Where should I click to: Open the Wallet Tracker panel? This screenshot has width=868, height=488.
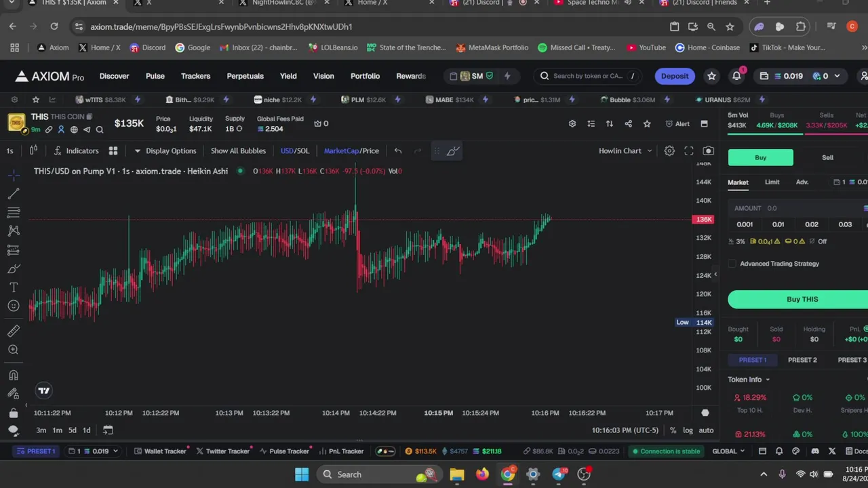(x=160, y=451)
